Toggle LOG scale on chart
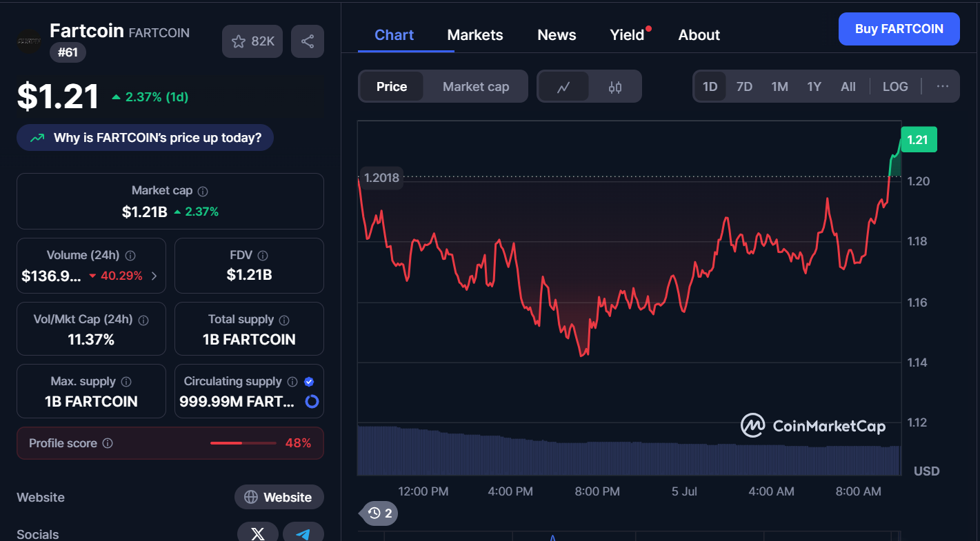This screenshot has width=980, height=541. point(895,87)
